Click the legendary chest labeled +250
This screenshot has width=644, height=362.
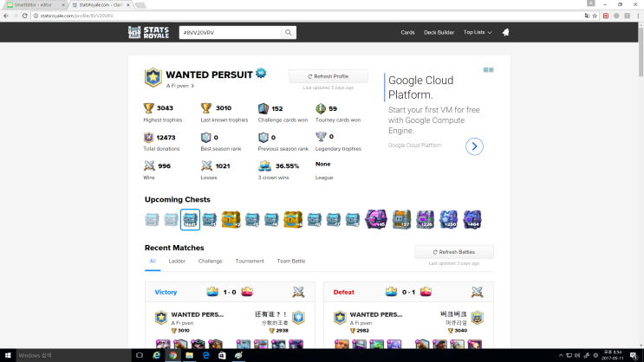pos(448,219)
